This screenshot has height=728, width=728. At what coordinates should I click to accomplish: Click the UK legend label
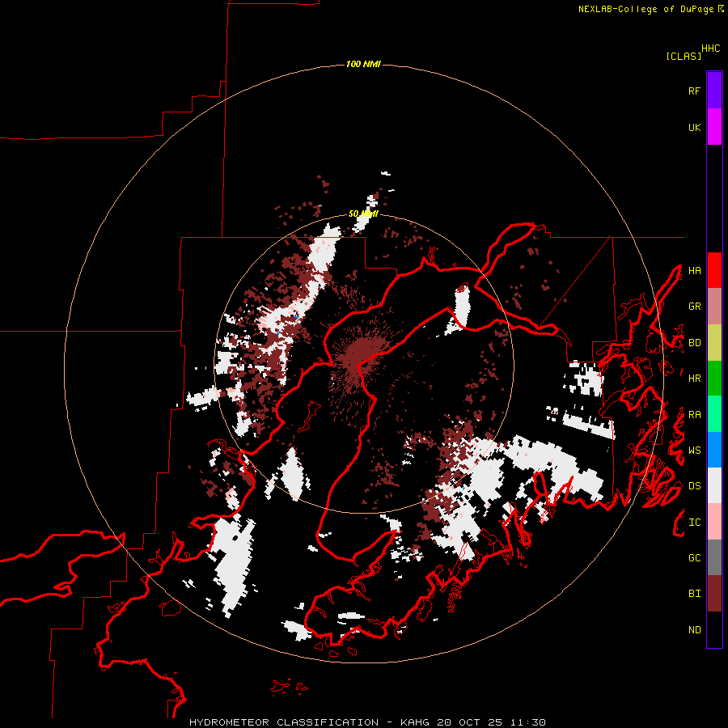click(x=694, y=127)
